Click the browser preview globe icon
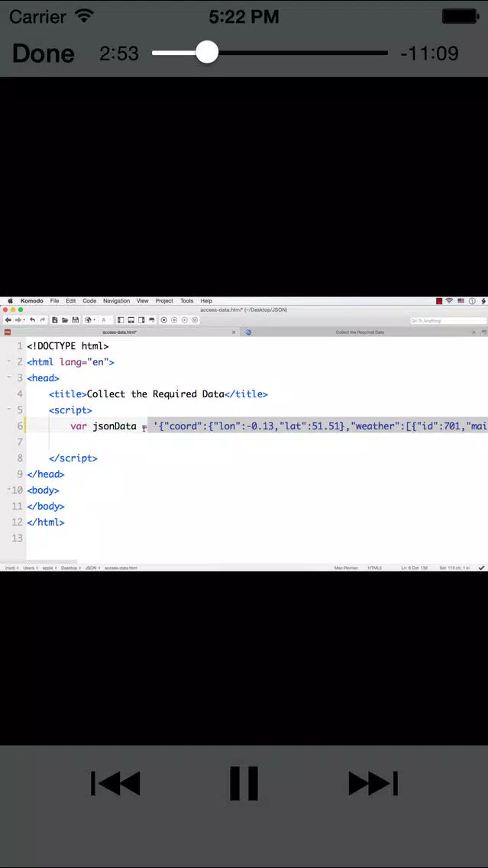 click(88, 320)
